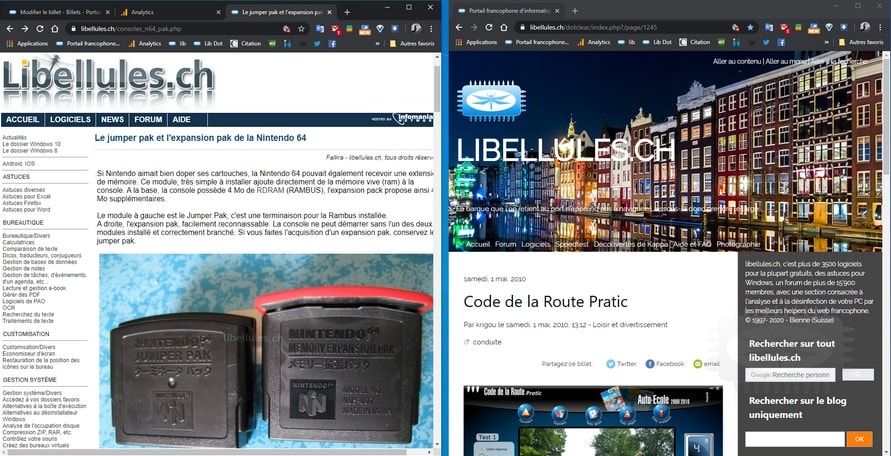Open the 'Autres favoris' folder in left window
This screenshot has width=891, height=456.
pyautogui.click(x=414, y=43)
